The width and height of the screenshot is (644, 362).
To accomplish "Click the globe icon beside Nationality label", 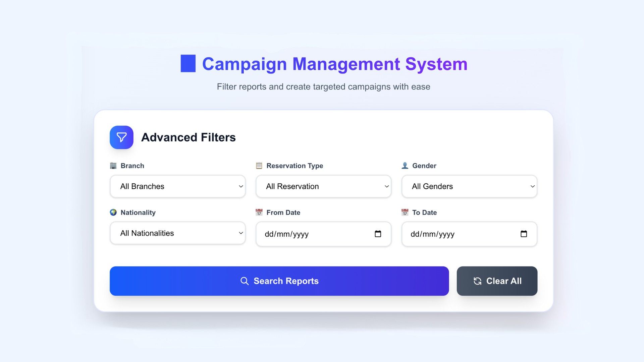I will (113, 212).
